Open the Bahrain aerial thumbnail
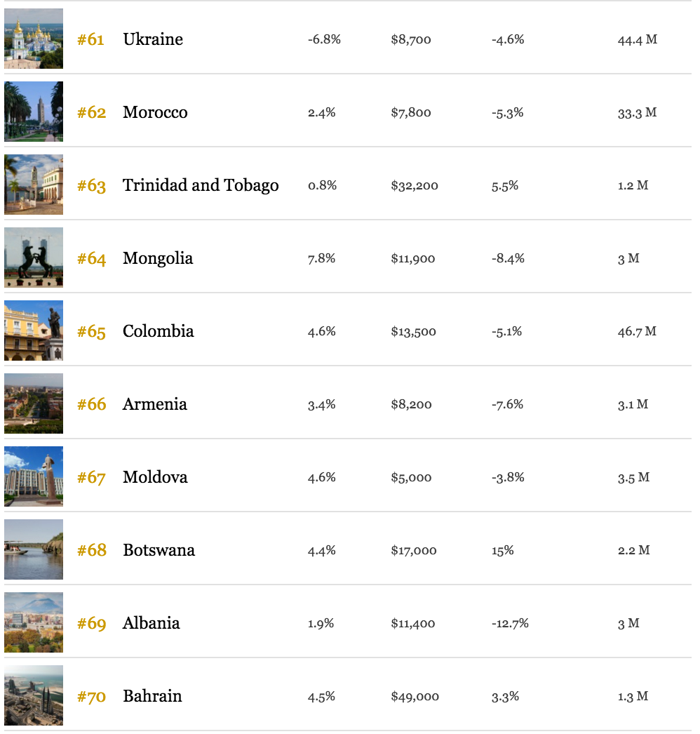The height and width of the screenshot is (734, 700). [x=34, y=695]
